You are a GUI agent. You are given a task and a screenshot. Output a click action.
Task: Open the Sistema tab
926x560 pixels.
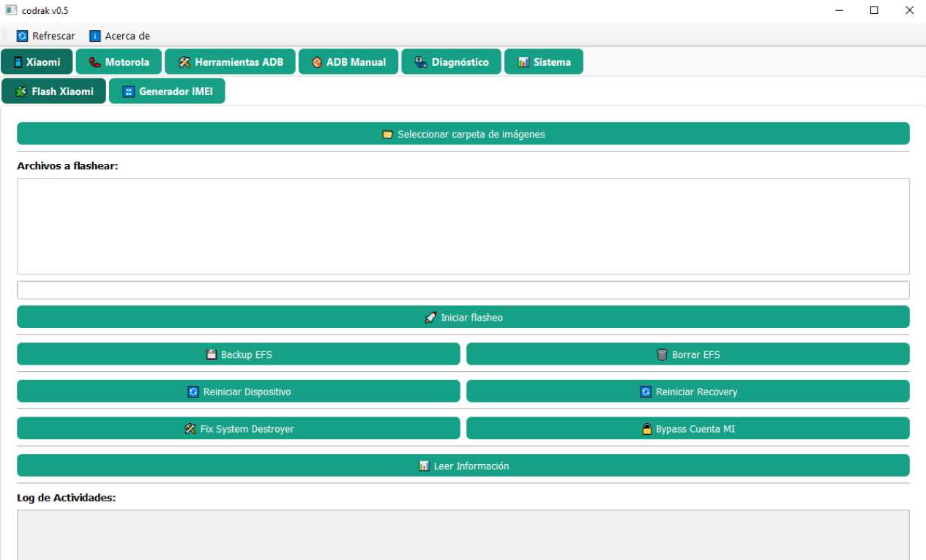(x=543, y=62)
